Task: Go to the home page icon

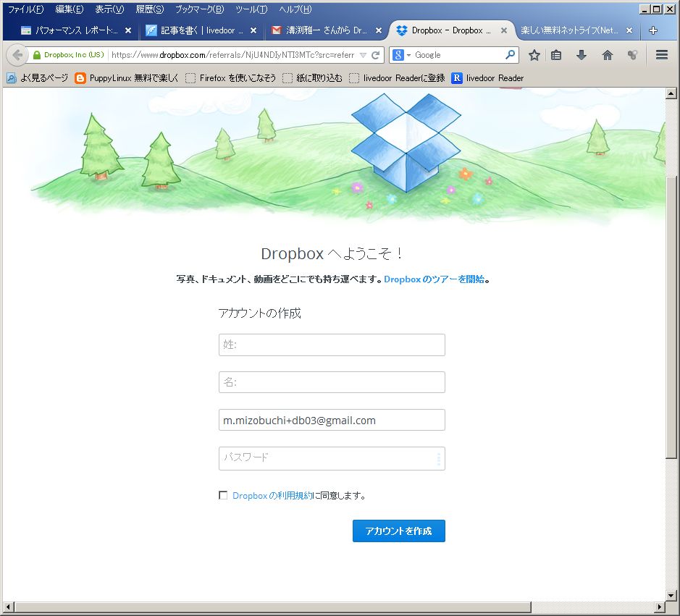Action: 607,55
